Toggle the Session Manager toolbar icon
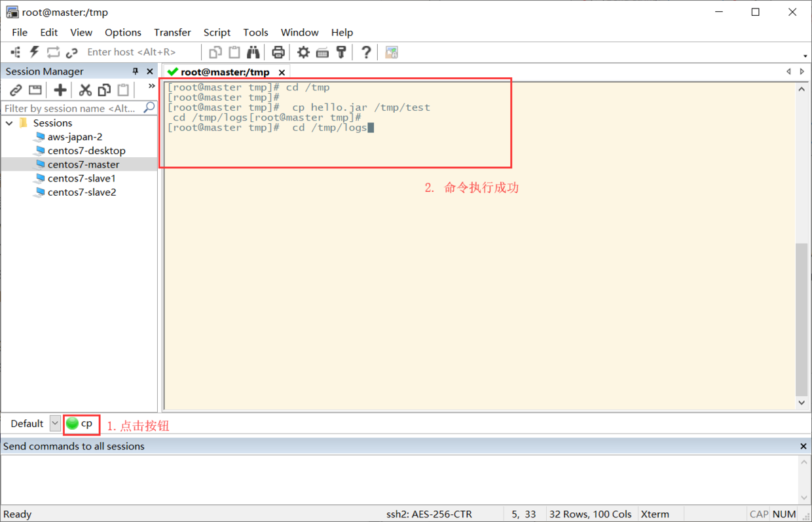Viewport: 812px width, 522px height. pos(16,52)
